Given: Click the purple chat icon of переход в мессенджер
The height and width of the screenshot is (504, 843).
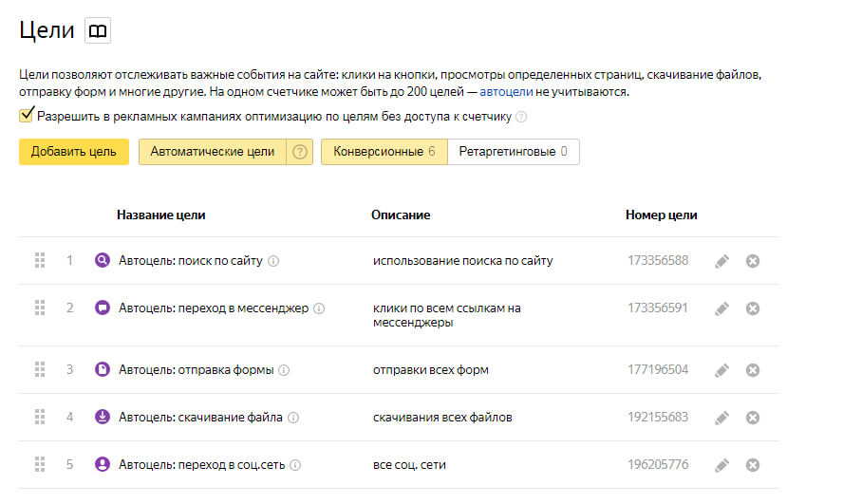Looking at the screenshot, I should (x=103, y=308).
